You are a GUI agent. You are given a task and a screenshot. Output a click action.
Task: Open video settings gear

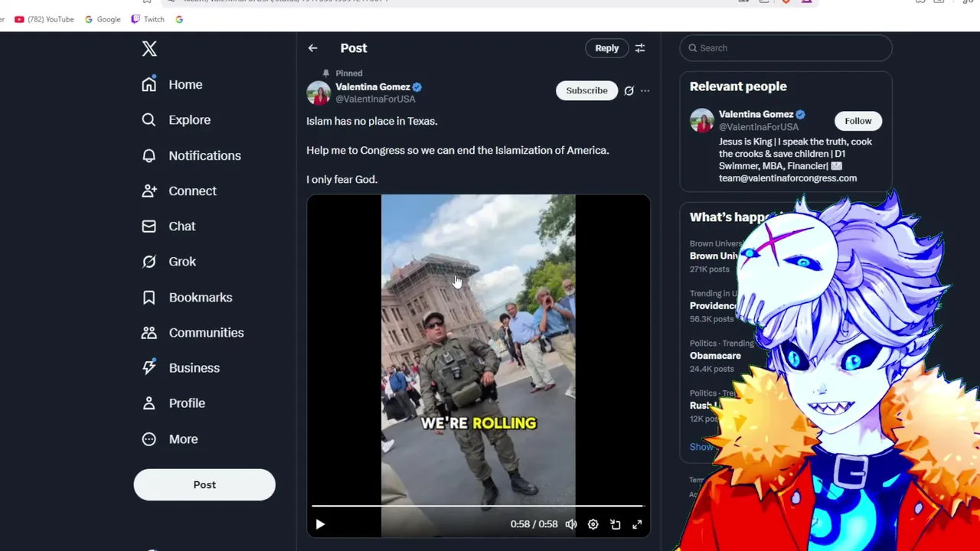pyautogui.click(x=593, y=524)
